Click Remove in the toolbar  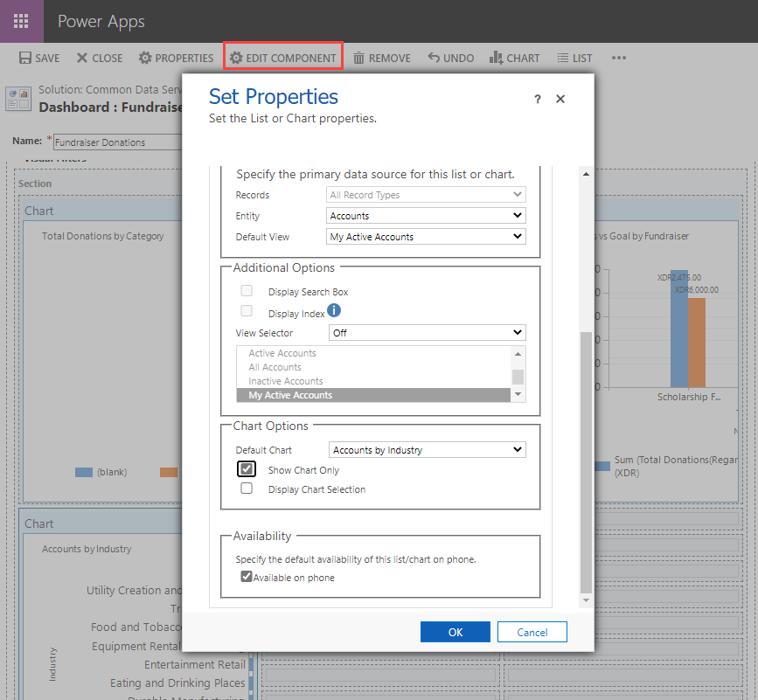tap(382, 58)
